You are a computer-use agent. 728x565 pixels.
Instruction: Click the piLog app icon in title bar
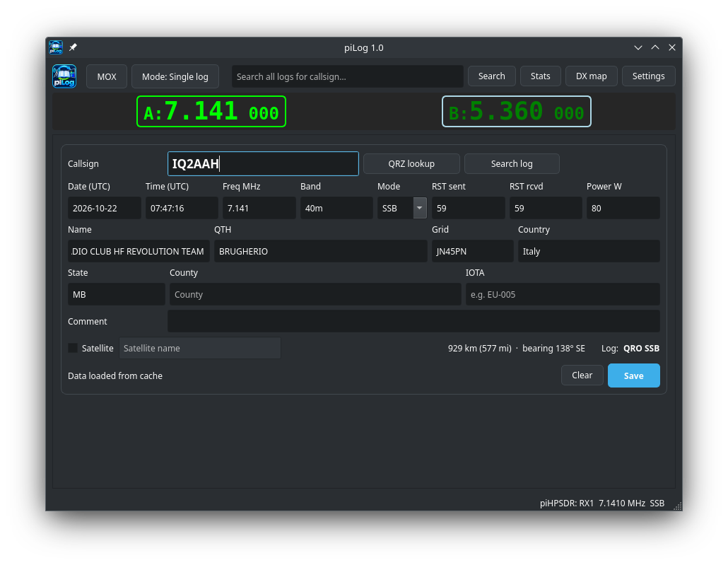point(56,47)
